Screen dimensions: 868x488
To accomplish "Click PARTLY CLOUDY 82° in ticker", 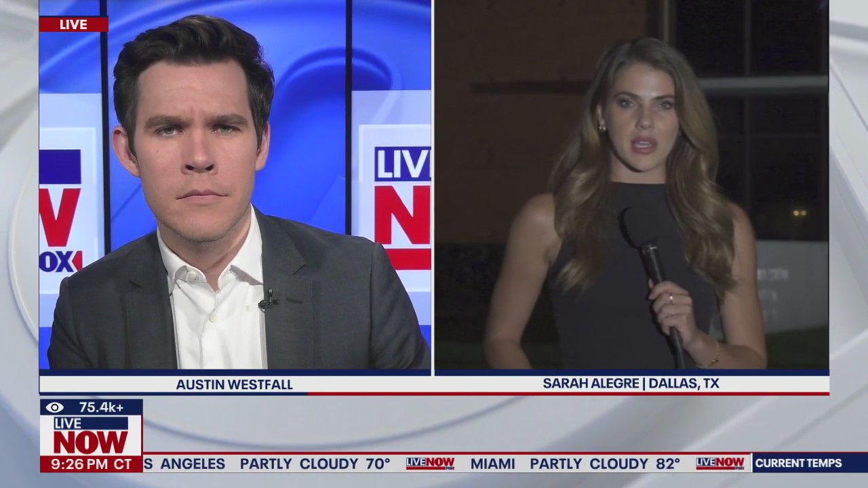I will click(604, 464).
